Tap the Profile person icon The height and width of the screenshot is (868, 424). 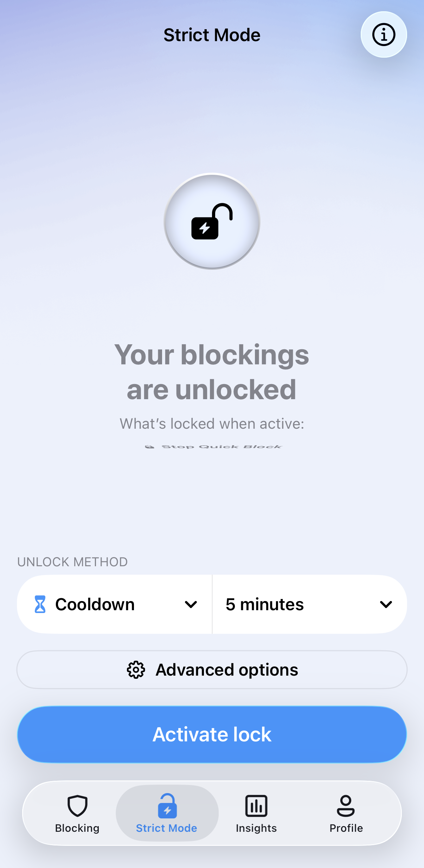click(x=346, y=806)
